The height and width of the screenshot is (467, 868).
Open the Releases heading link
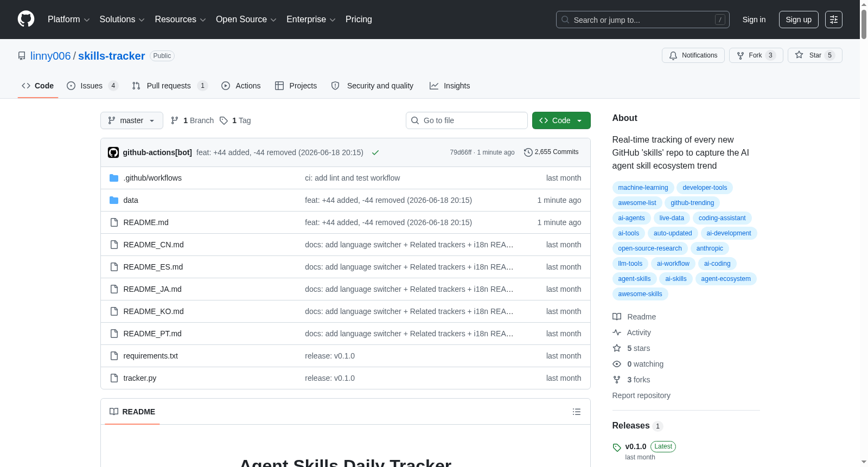click(x=637, y=426)
